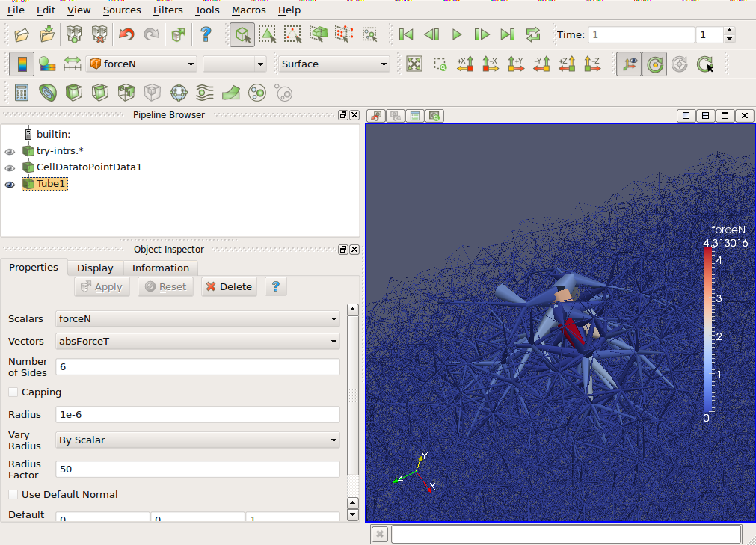The width and height of the screenshot is (756, 545).
Task: Set view direction to +X
Action: pos(465,64)
